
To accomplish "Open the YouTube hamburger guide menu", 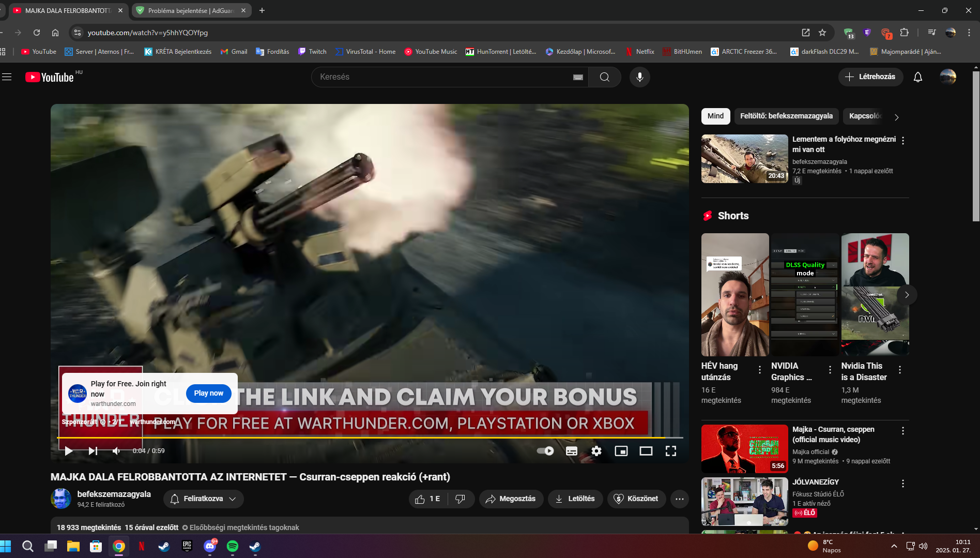I will 7,77.
